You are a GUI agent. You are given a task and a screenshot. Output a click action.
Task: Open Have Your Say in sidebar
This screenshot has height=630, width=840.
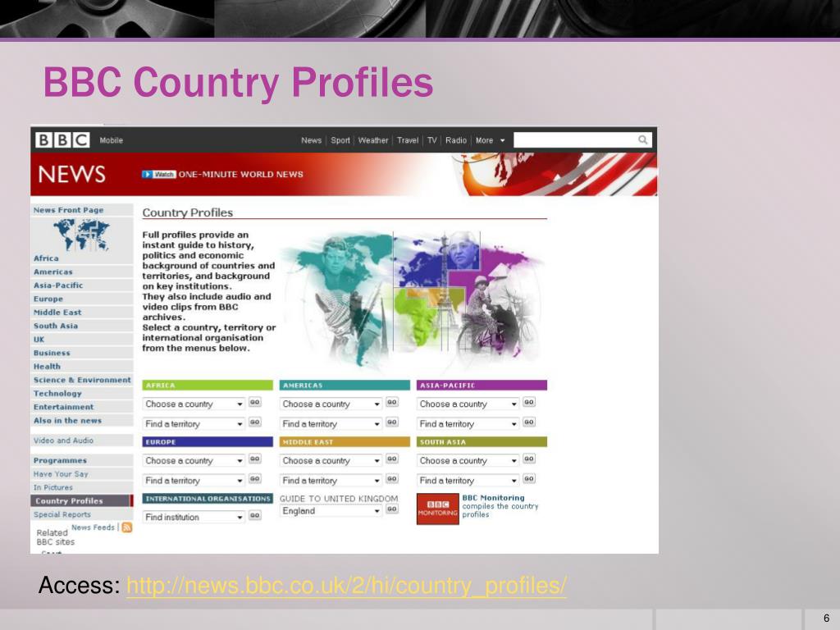(82, 474)
